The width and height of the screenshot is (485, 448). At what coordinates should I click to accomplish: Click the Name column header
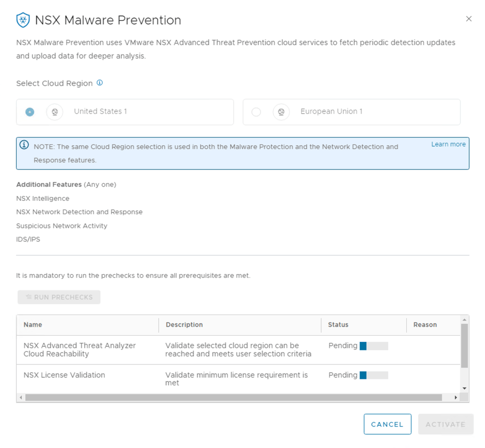pyautogui.click(x=33, y=325)
